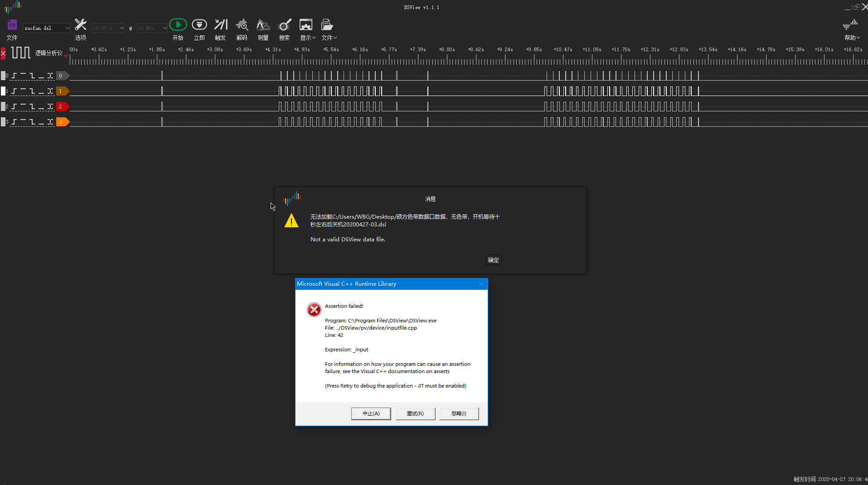Start capture with 开始 button
The height and width of the screenshot is (485, 868).
click(178, 24)
